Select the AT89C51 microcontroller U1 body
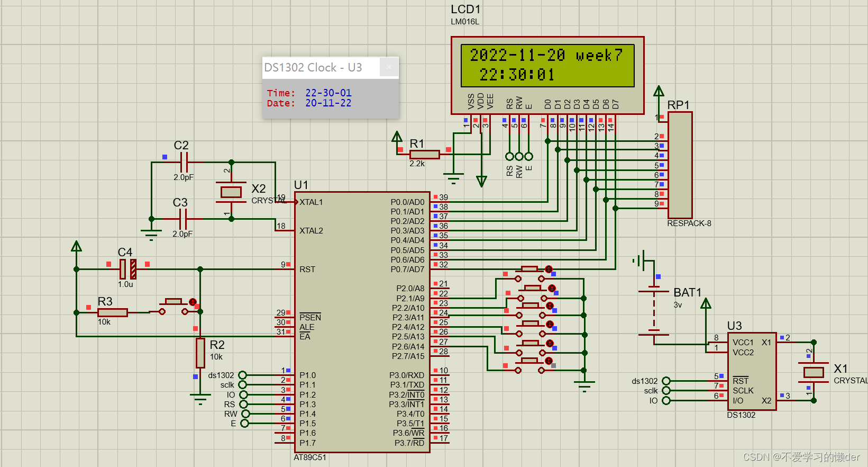Viewport: 868px width, 467px height. (362, 322)
